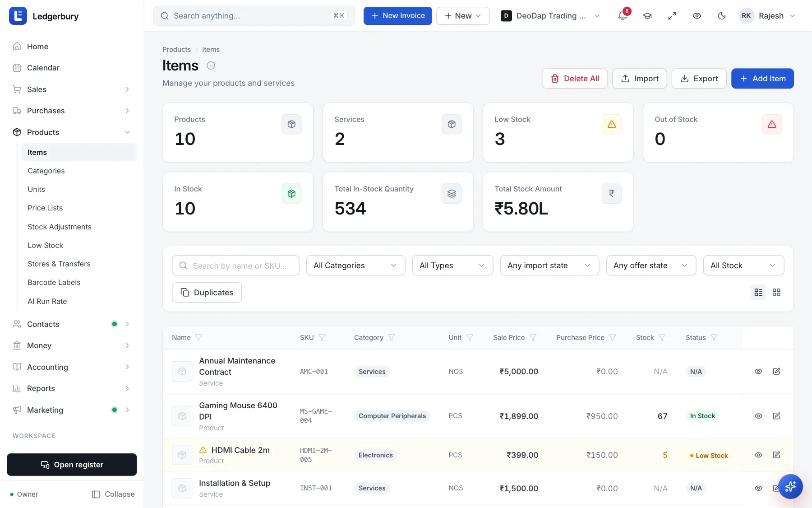Click the floating AI sparkle assistant button
Viewport: 812px width, 508px height.
pyautogui.click(x=790, y=486)
